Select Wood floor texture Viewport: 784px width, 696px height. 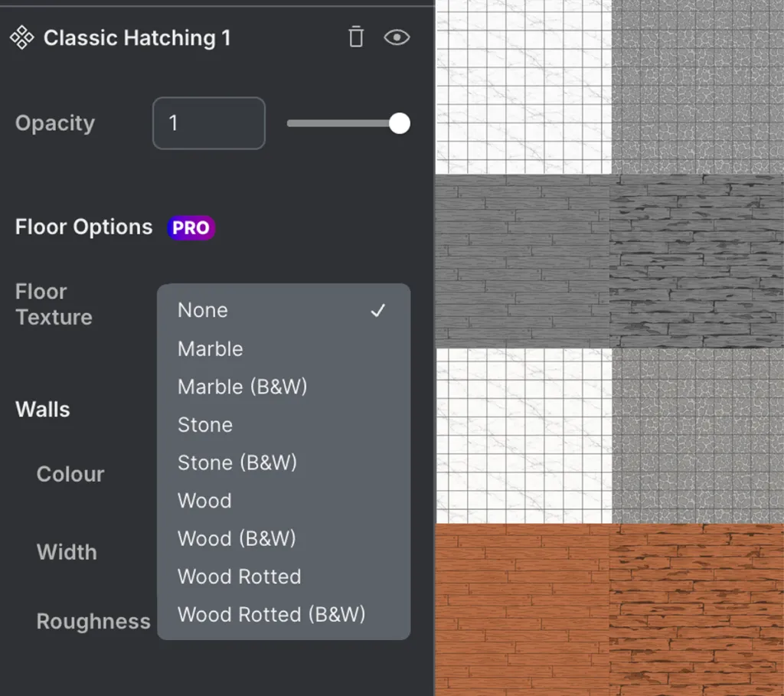click(204, 500)
